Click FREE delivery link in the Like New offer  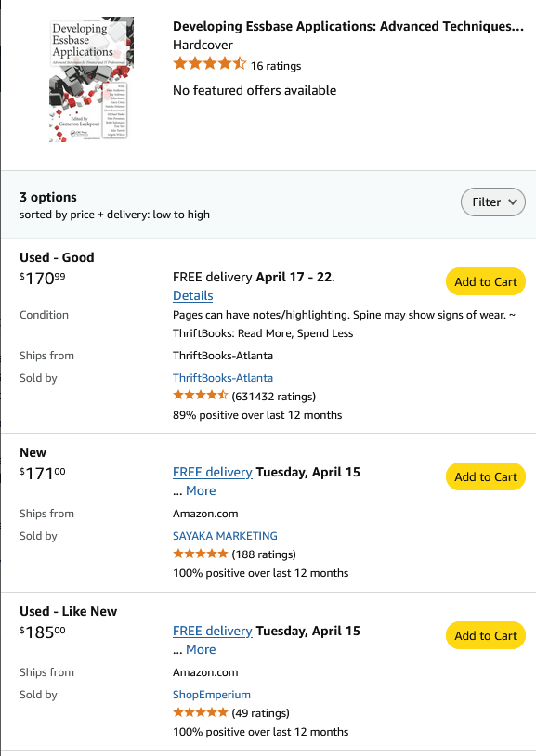(x=213, y=632)
